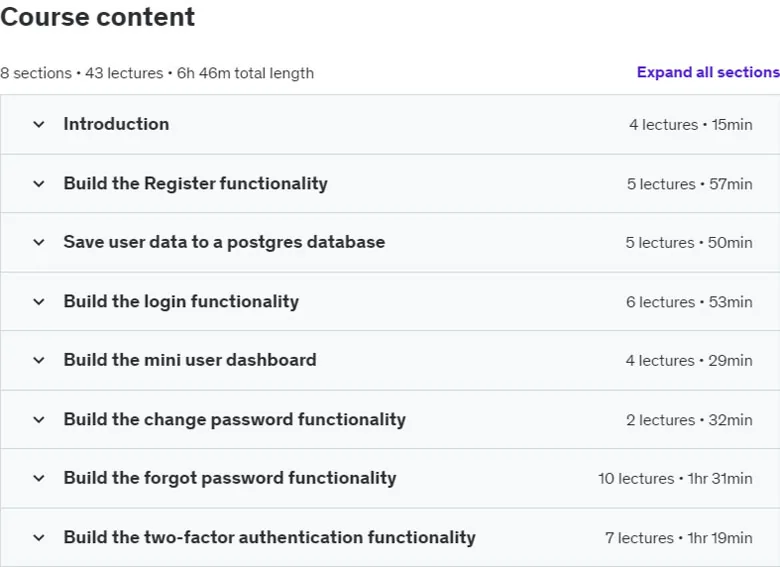Expand chevron of forgot password functionality
The image size is (780, 567).
(39, 478)
